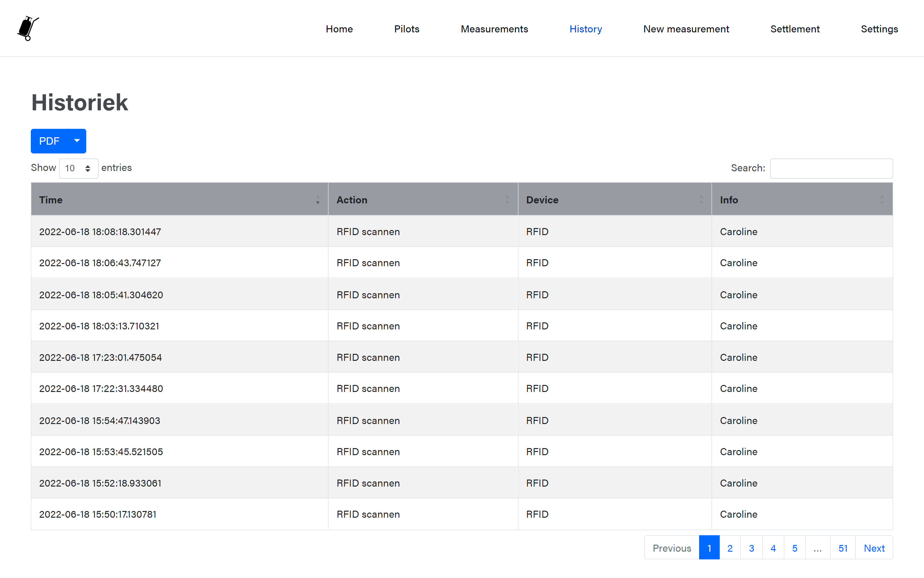Viewport: 924px width, 578px height.
Task: Click 'RFID scannen' in the 15:50:17 row
Action: (368, 514)
